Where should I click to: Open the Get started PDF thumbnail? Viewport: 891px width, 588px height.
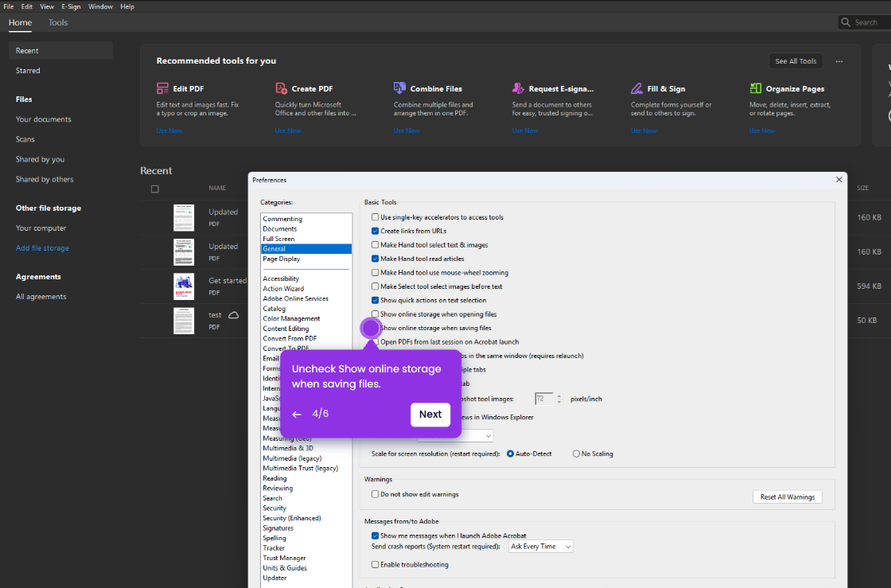coord(184,286)
